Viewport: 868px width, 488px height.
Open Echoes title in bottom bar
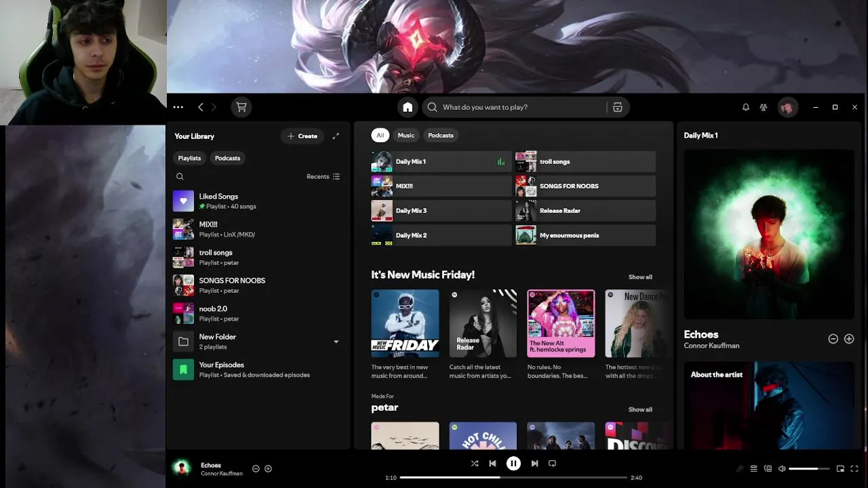(x=211, y=465)
